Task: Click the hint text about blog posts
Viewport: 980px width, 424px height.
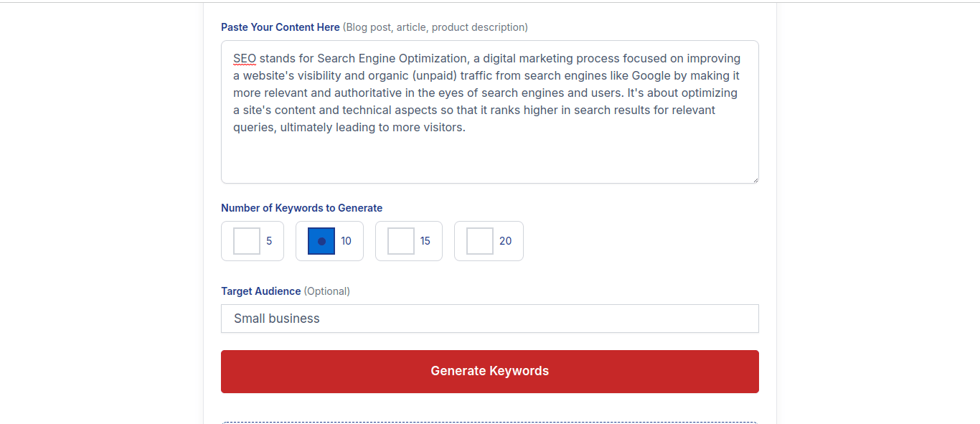Action: pos(435,27)
